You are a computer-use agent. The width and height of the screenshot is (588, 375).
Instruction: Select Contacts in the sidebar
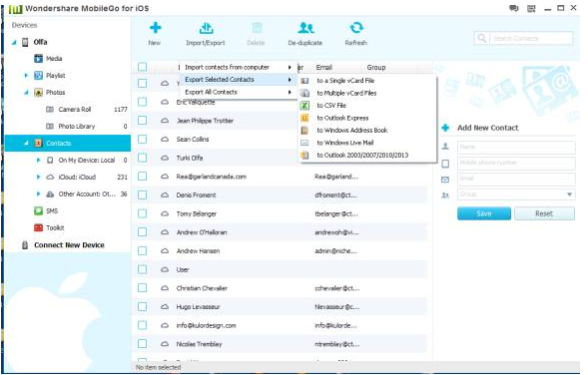tap(68, 143)
